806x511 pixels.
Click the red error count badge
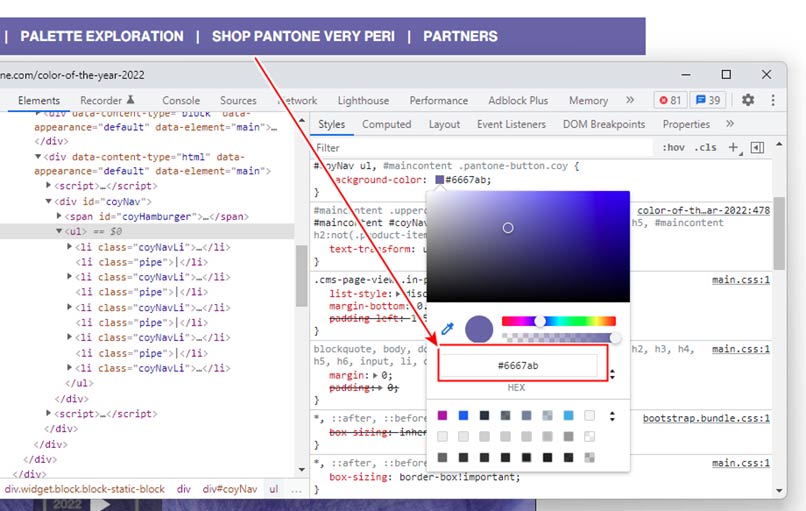(669, 100)
